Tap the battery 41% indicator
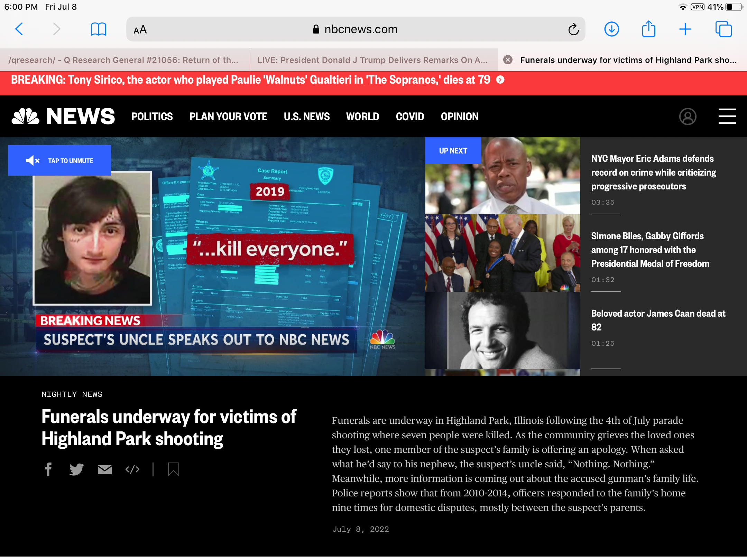Viewport: 747px width, 560px height. pos(725,7)
